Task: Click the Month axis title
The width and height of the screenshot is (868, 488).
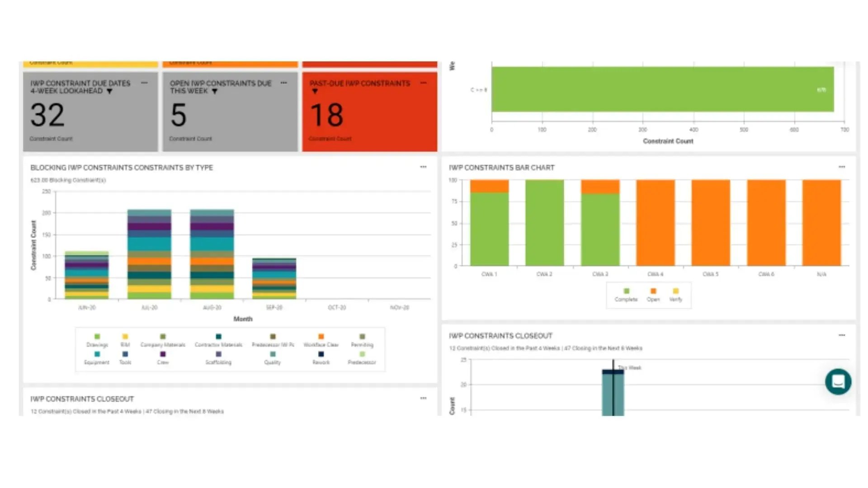Action: (x=243, y=319)
